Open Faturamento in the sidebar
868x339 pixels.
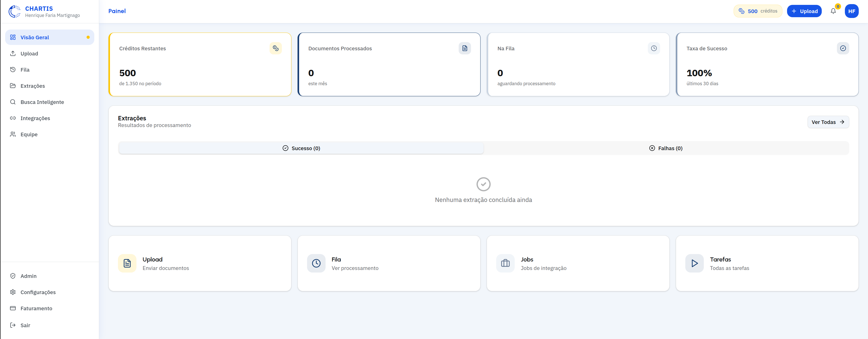[x=36, y=308]
